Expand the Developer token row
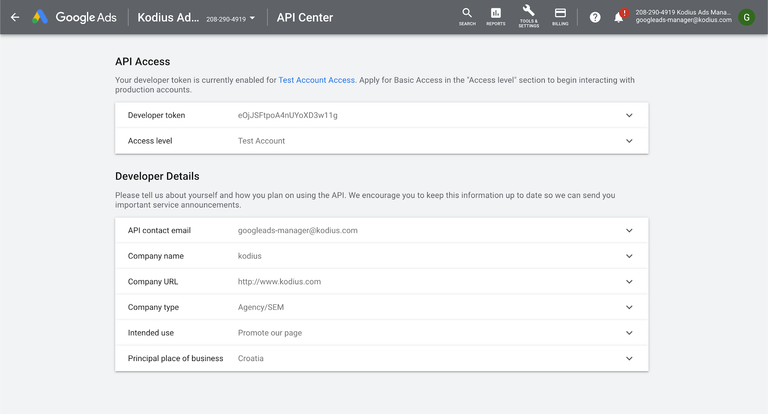The width and height of the screenshot is (768, 414). (629, 115)
